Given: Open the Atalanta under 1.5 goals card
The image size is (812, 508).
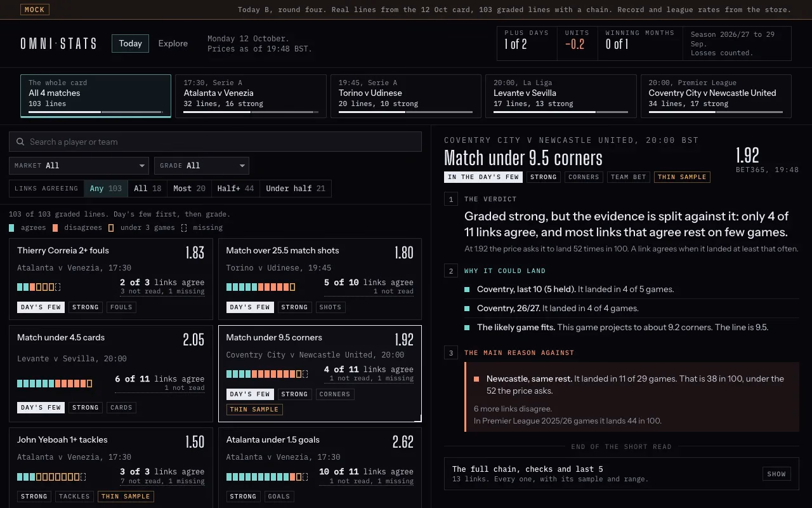Looking at the screenshot, I should (320, 468).
